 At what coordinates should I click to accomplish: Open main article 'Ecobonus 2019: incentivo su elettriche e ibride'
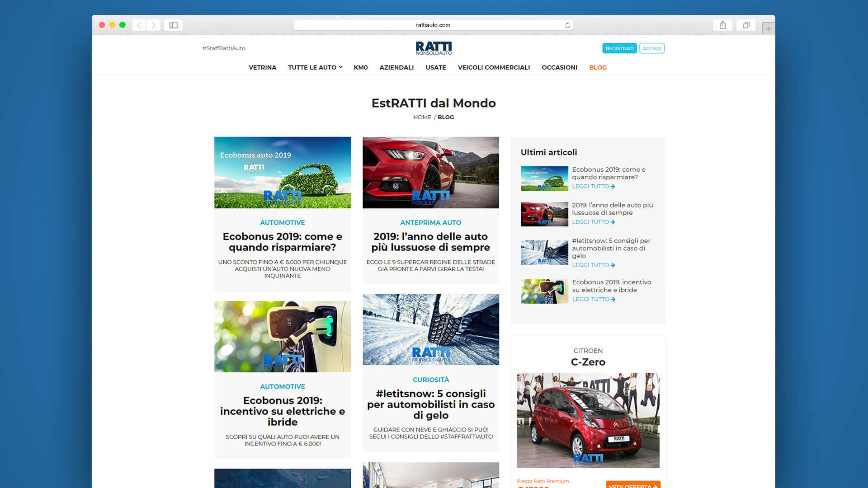pyautogui.click(x=283, y=411)
